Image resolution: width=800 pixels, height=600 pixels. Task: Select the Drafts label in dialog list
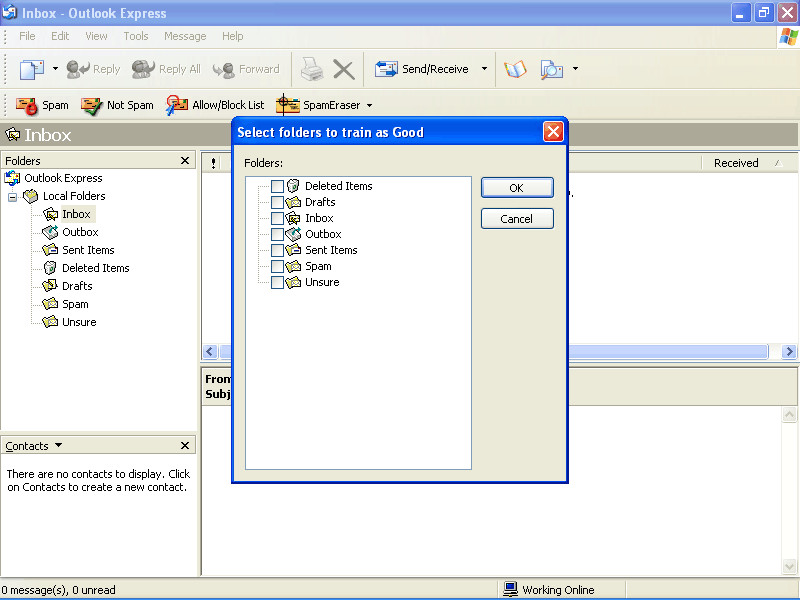[320, 202]
